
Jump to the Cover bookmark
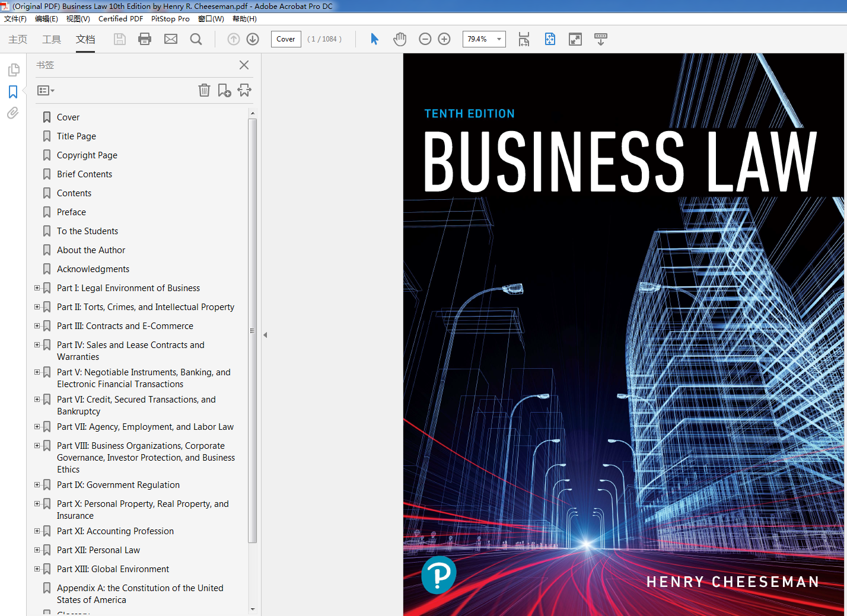tap(68, 117)
